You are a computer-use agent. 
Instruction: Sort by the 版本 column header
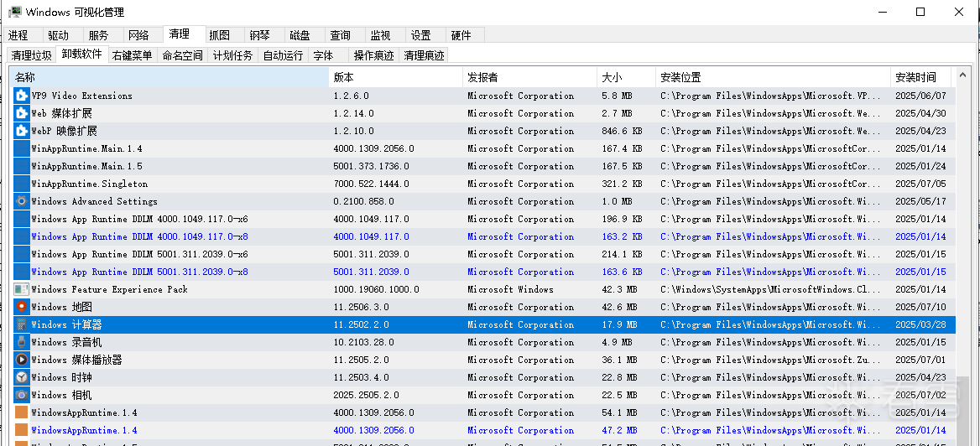click(396, 77)
